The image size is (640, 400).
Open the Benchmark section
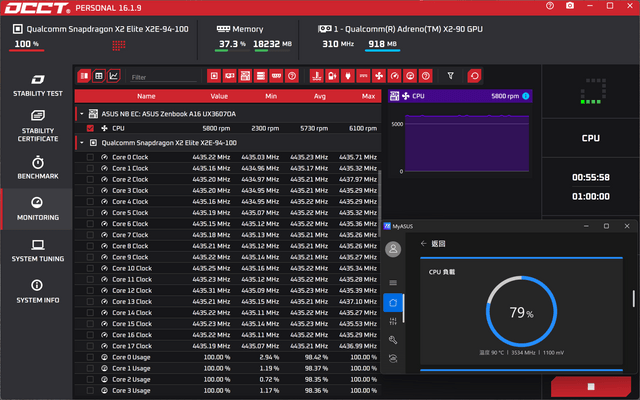38,167
